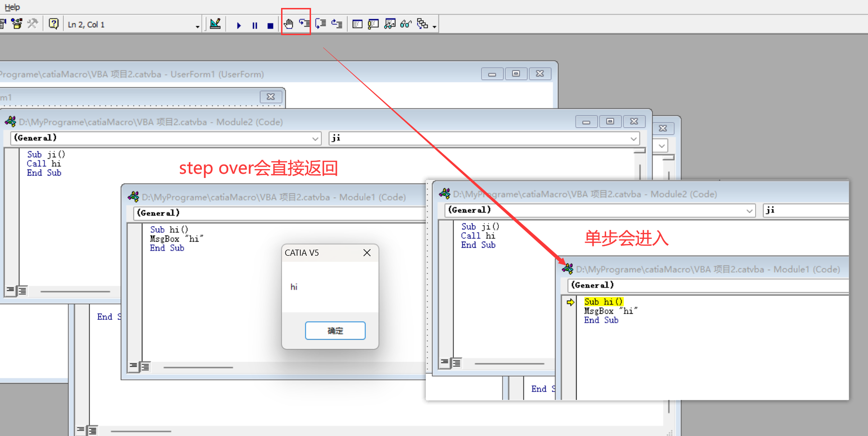Click the greyed Toolbox hammer icon
Image resolution: width=868 pixels, height=436 pixels.
(33, 24)
